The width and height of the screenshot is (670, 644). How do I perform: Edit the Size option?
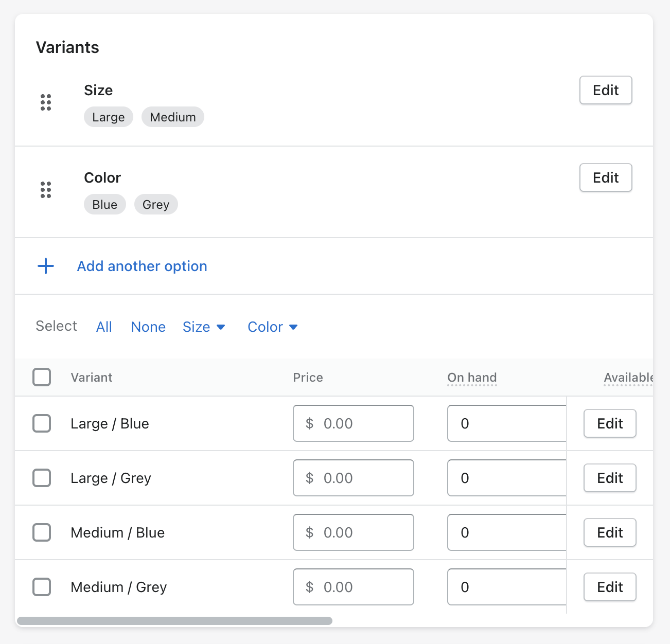[x=606, y=90]
